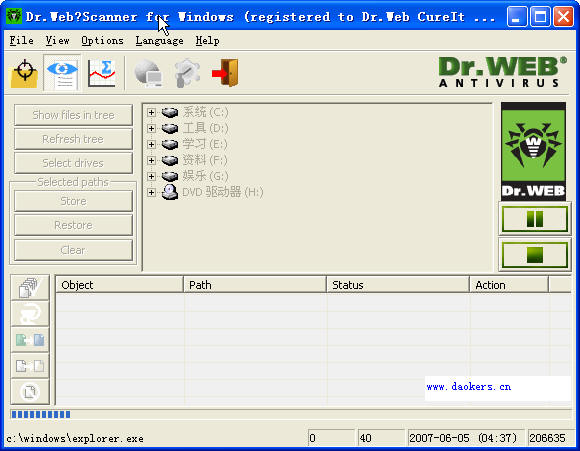The image size is (580, 451).
Task: Select the 工具 (D:) tree label
Action: pyautogui.click(x=205, y=128)
